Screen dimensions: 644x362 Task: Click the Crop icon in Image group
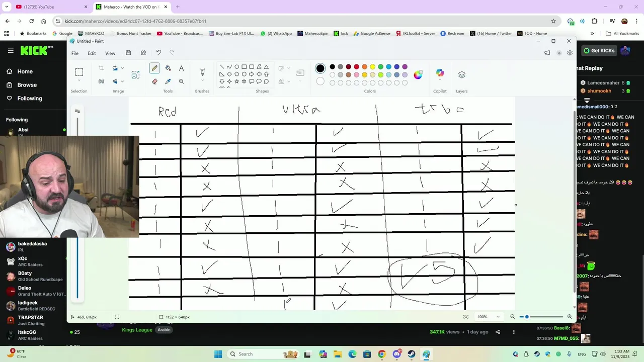tap(101, 68)
